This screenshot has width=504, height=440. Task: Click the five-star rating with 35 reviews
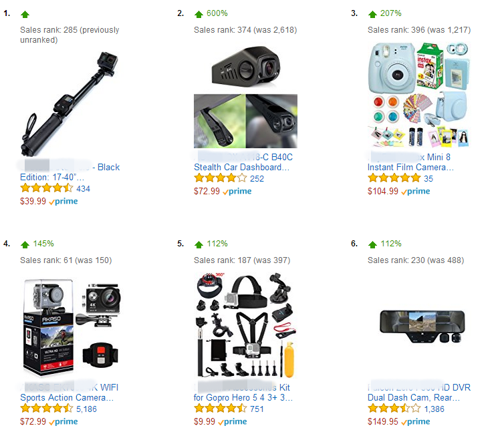point(394,178)
